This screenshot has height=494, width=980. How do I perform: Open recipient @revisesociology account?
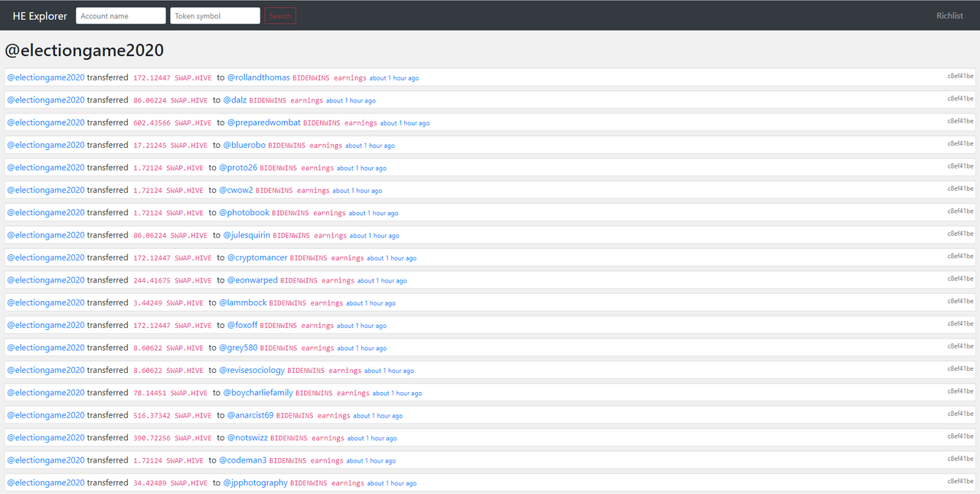point(252,370)
